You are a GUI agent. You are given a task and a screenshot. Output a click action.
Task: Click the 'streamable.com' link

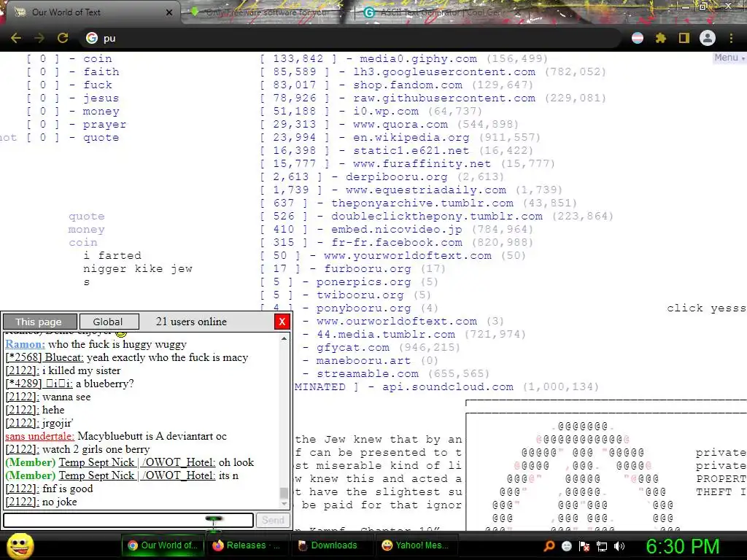[368, 373]
